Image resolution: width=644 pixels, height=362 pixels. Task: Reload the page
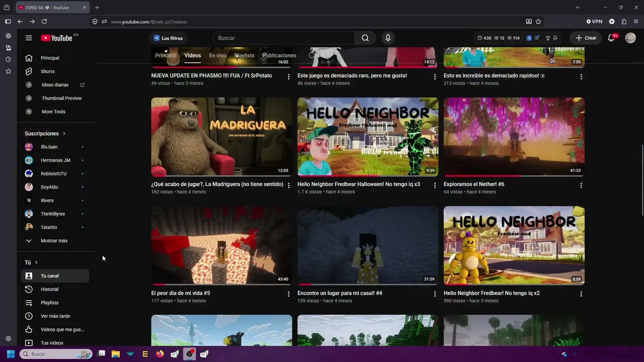pyautogui.click(x=44, y=22)
